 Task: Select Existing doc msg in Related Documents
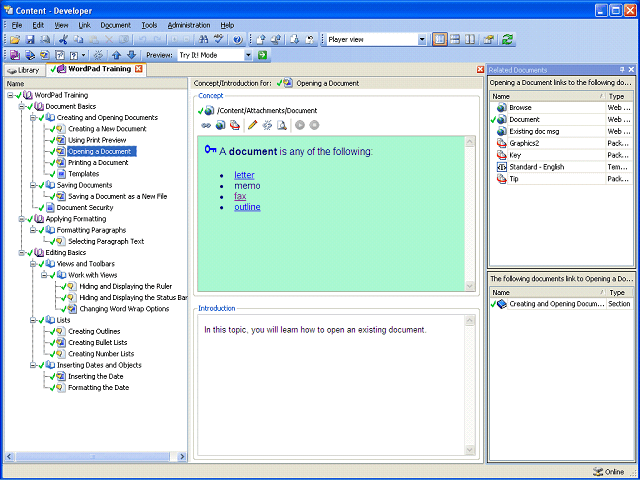[534, 131]
